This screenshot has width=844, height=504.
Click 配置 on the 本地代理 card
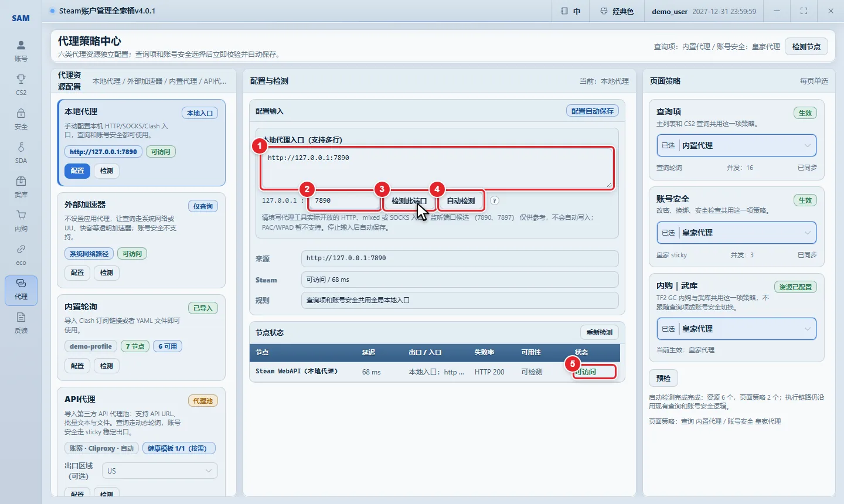(x=77, y=171)
